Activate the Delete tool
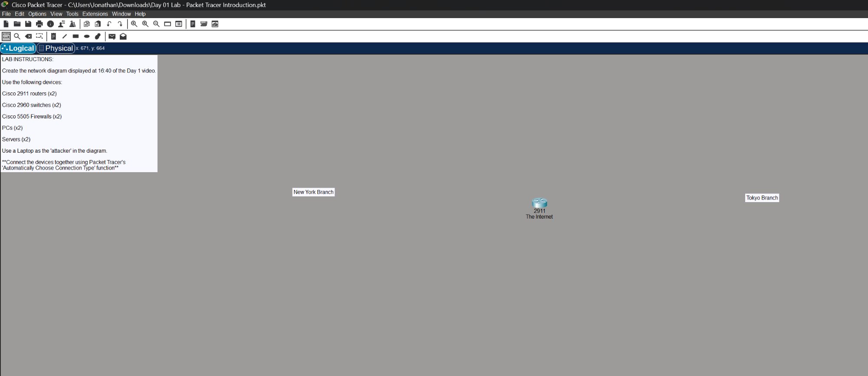This screenshot has width=868, height=376. [x=28, y=36]
